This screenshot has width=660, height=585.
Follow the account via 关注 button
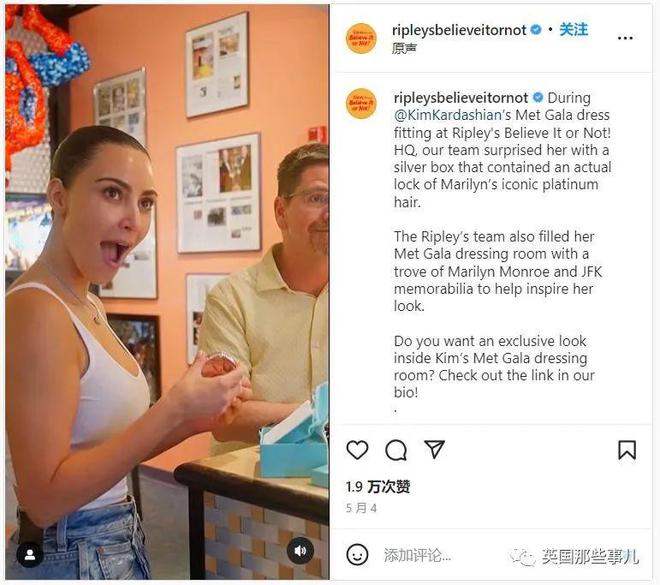(x=573, y=30)
